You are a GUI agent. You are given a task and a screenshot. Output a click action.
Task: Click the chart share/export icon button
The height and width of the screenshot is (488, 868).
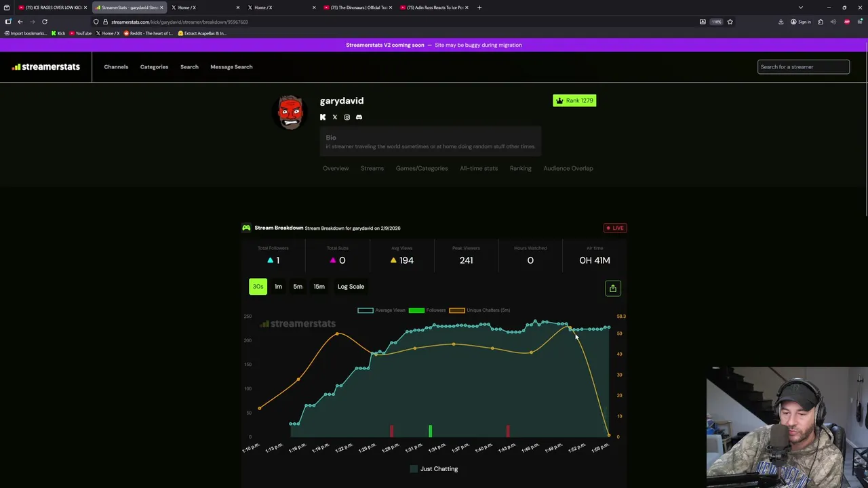click(x=612, y=289)
